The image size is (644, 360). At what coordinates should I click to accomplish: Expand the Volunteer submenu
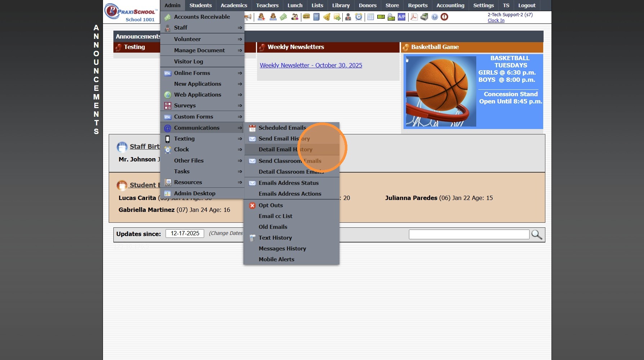pos(202,39)
